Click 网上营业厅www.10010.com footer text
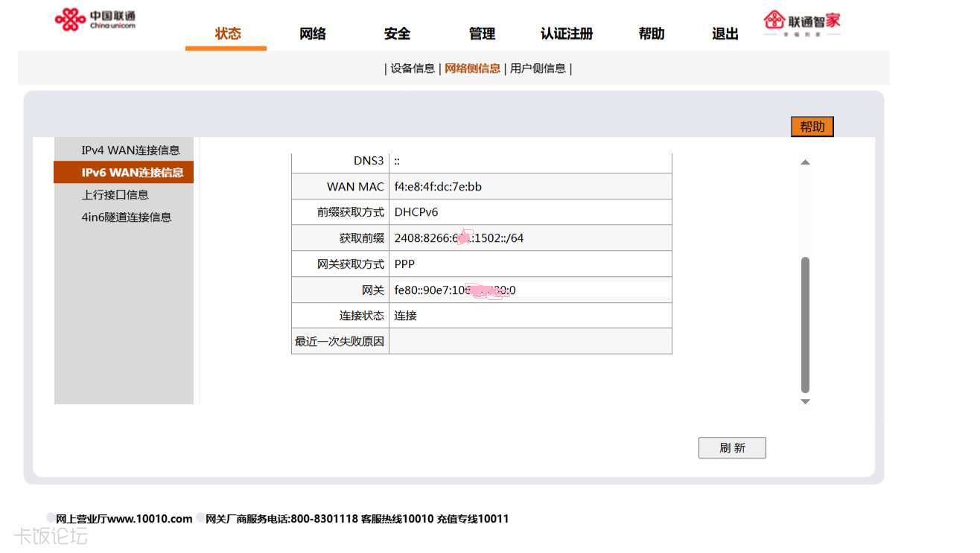 coord(124,519)
